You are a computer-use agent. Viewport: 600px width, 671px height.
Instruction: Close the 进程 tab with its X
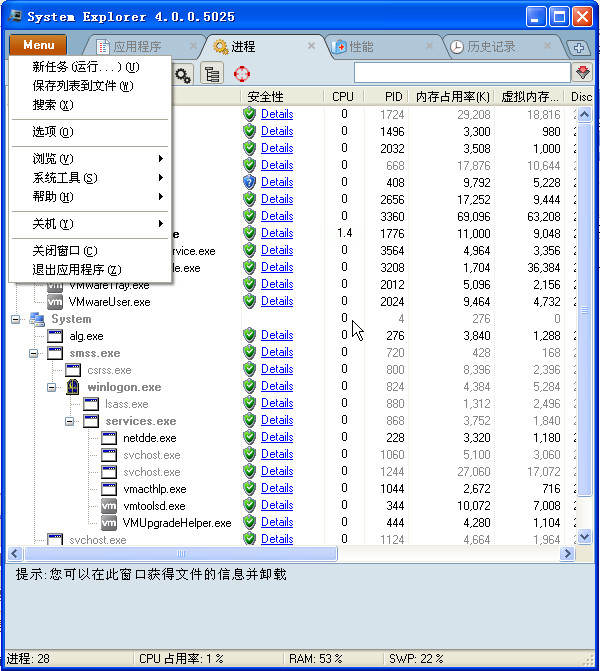[311, 45]
